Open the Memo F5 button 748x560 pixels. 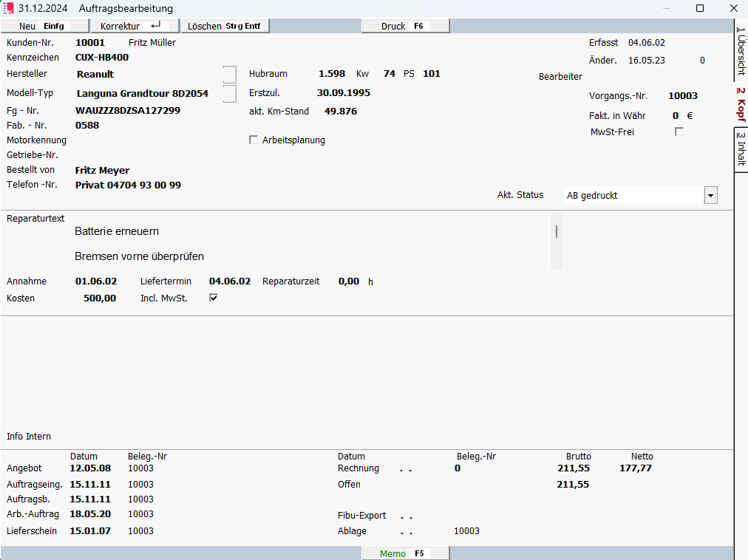(x=405, y=553)
